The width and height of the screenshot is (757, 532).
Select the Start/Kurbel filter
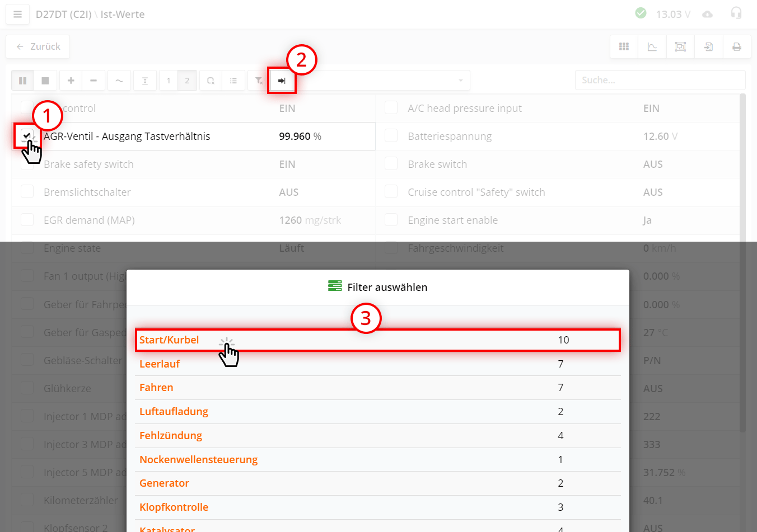pyautogui.click(x=169, y=340)
